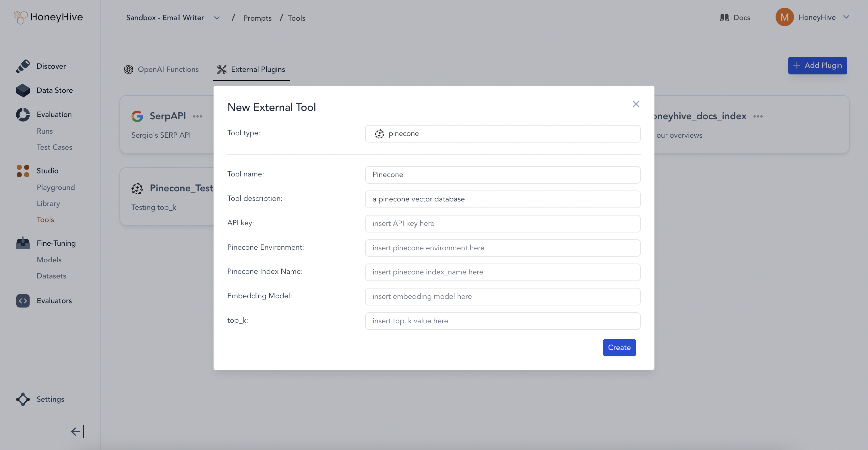
Task: Click the Fine-Tuning sidebar icon
Action: coord(23,243)
